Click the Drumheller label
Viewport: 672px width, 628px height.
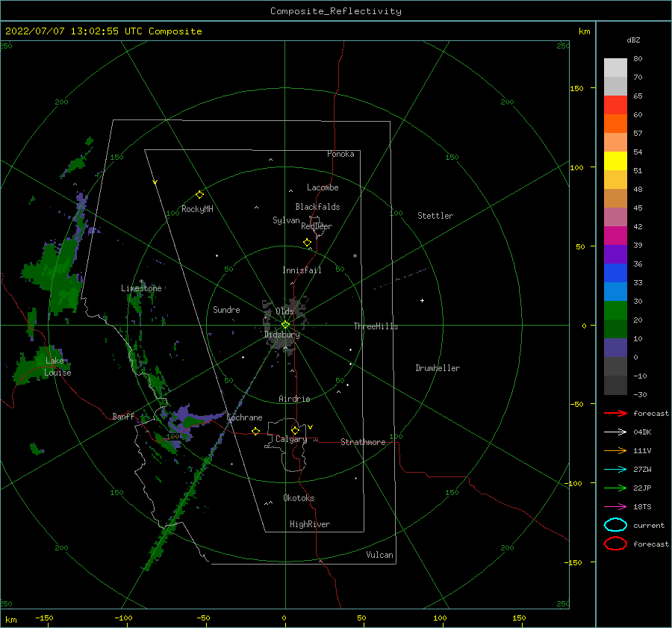pos(438,368)
